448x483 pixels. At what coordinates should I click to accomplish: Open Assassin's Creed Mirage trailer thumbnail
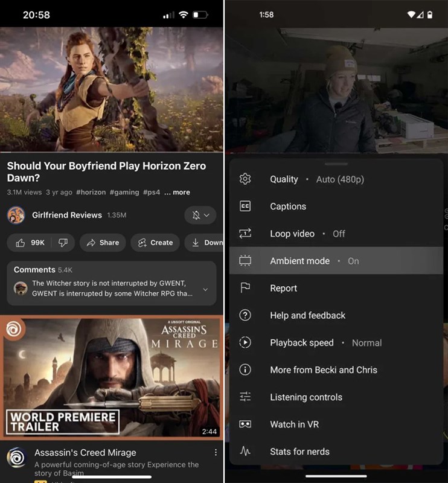(x=112, y=378)
